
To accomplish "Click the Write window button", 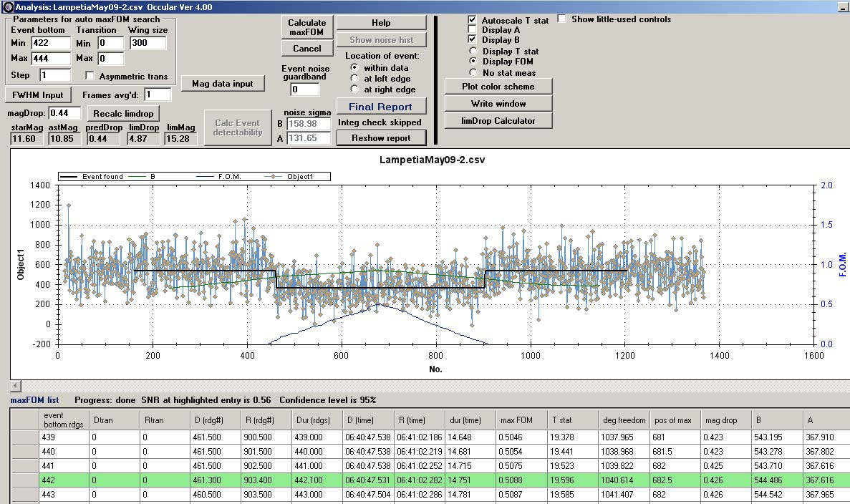I will coord(498,104).
